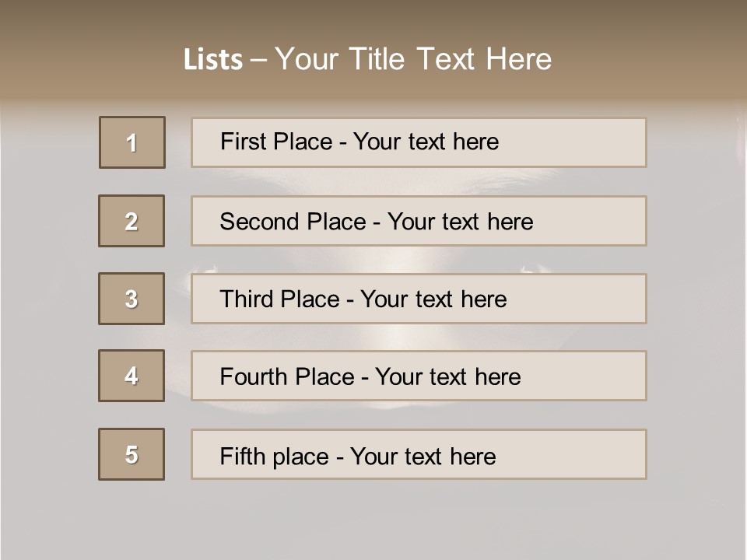The image size is (747, 560).
Task: Click the number 5 square box
Action: (x=132, y=454)
